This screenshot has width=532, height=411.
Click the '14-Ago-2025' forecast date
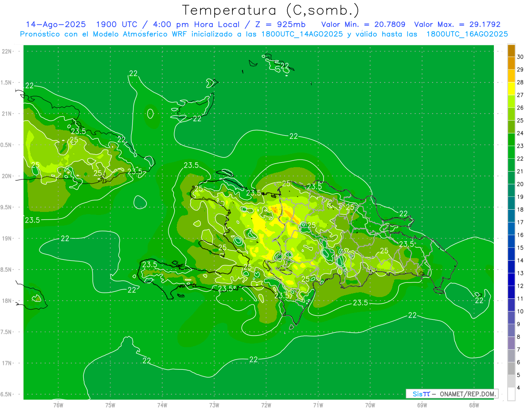pyautogui.click(x=56, y=24)
